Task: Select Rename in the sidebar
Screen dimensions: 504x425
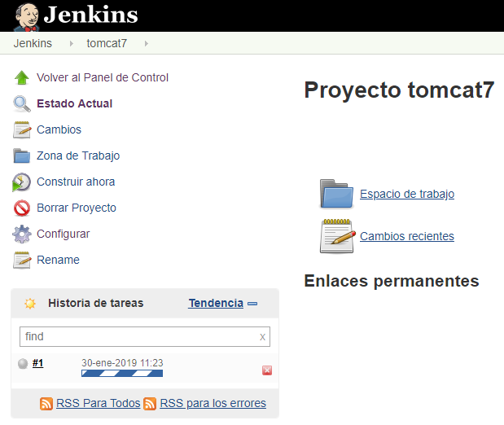Action: 58,260
